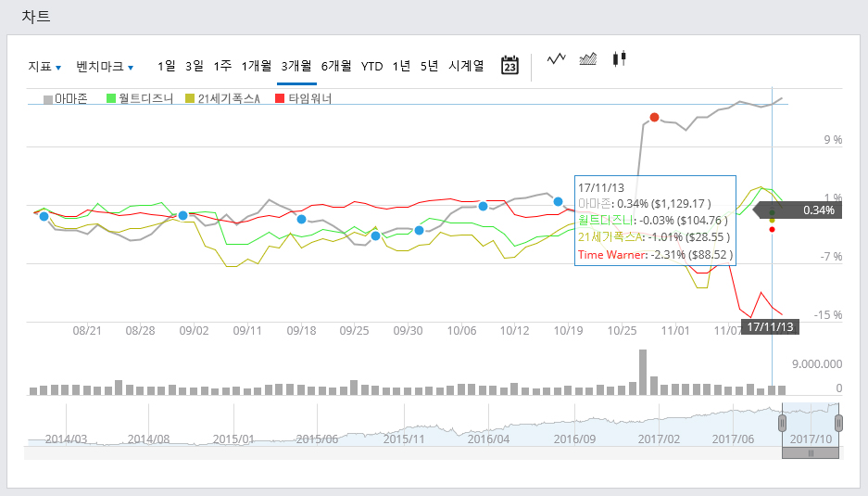Select the YTD range
This screenshot has height=496, width=868.
point(371,67)
